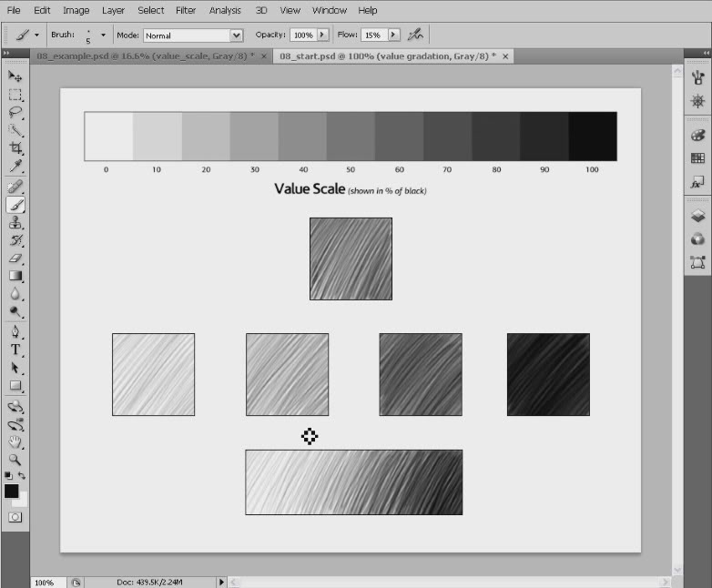This screenshot has height=588, width=712.
Task: Close the 08_example.psd document tab
Action: (263, 56)
